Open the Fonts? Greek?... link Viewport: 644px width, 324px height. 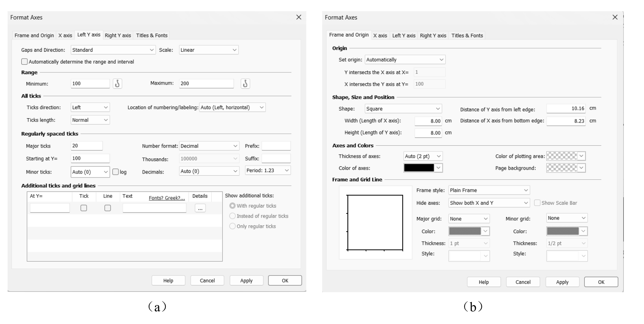click(x=167, y=198)
